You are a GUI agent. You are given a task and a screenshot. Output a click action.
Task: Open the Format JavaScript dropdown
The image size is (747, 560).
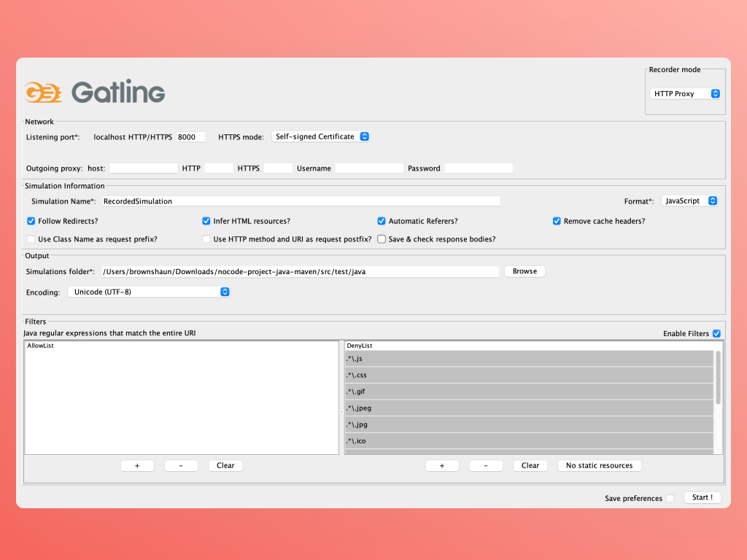click(689, 201)
